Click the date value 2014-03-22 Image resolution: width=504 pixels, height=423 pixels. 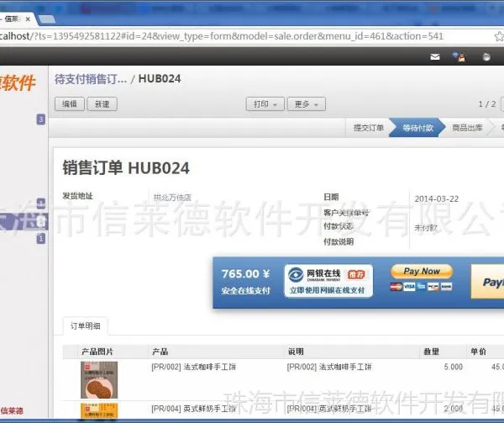click(x=437, y=198)
